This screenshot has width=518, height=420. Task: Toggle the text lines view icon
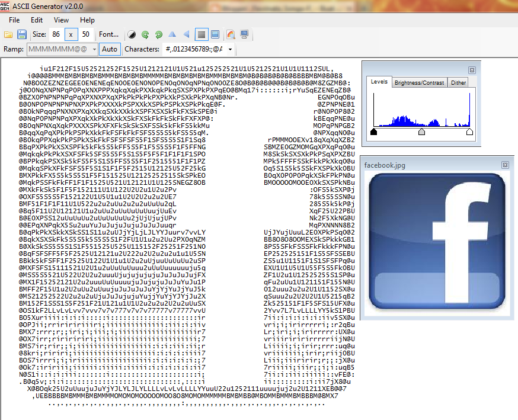tap(201, 34)
